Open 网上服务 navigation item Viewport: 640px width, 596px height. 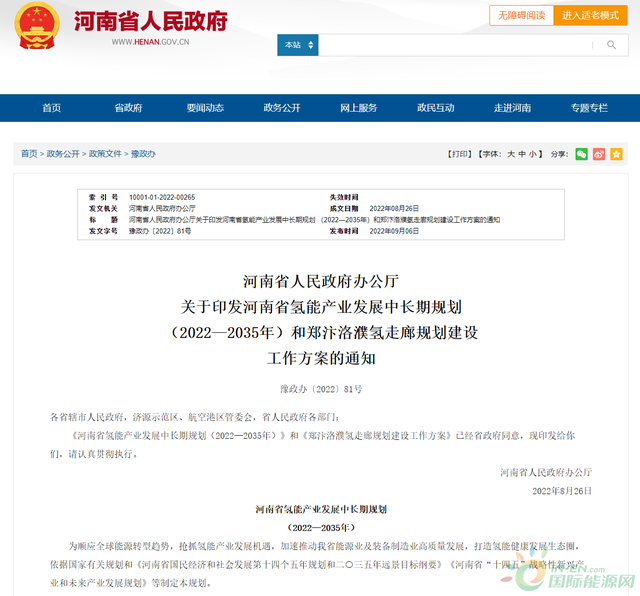[x=358, y=108]
